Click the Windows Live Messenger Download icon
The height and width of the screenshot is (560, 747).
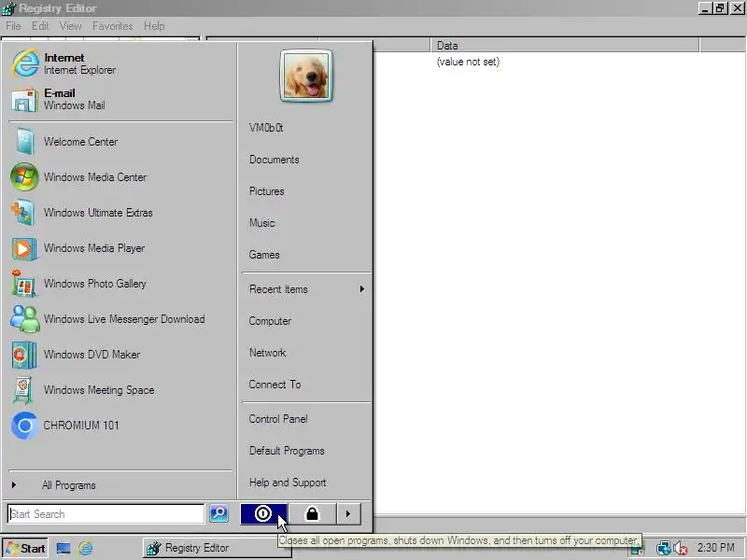[x=24, y=319]
